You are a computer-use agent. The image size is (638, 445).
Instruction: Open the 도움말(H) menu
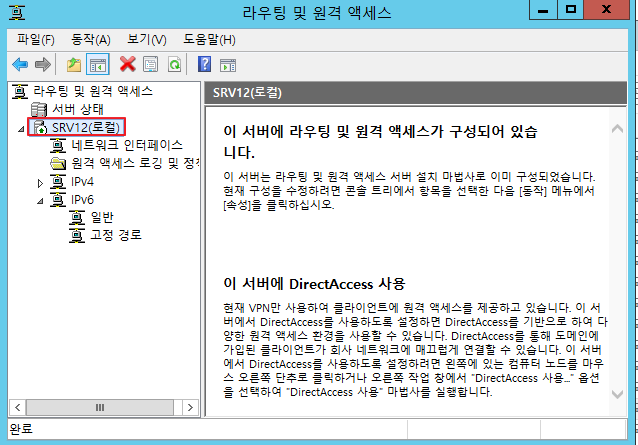(x=209, y=39)
